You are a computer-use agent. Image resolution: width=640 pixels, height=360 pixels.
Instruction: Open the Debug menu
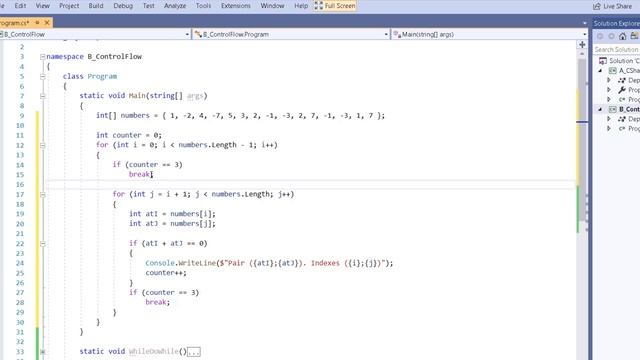pos(123,6)
